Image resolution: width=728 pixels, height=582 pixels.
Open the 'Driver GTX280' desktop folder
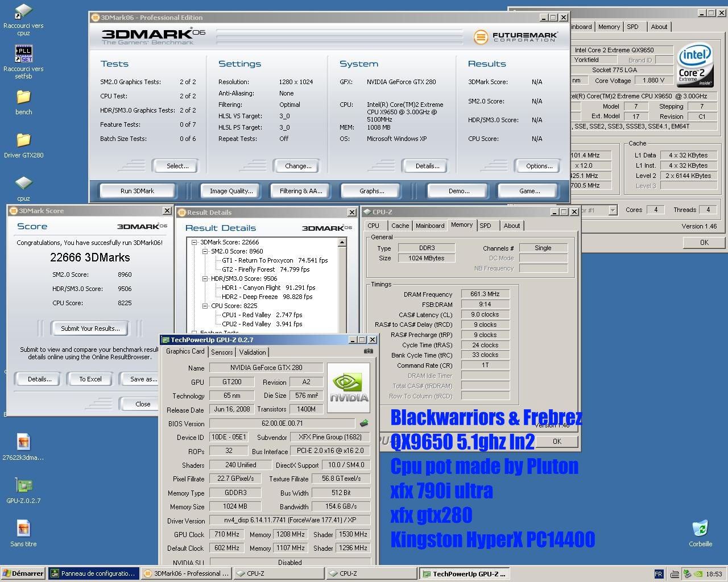(x=23, y=145)
